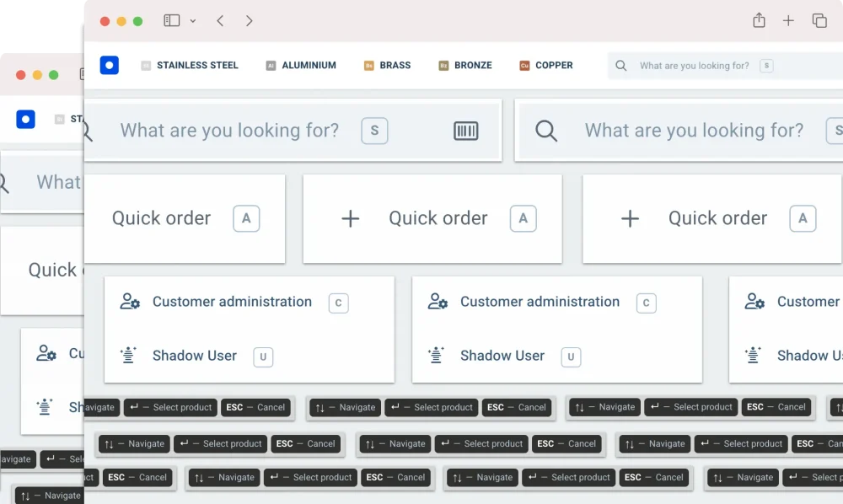Click the barcode scanner icon

tap(465, 131)
